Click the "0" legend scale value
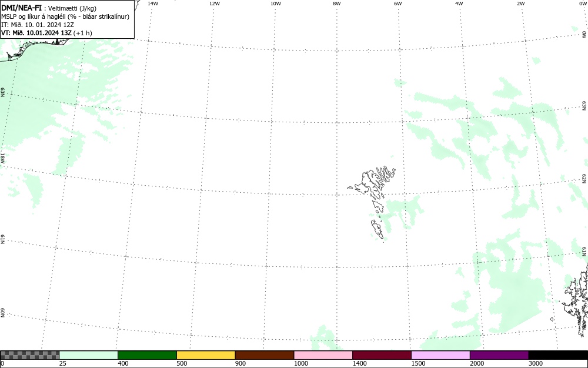The width and height of the screenshot is (588, 368). click(2, 363)
